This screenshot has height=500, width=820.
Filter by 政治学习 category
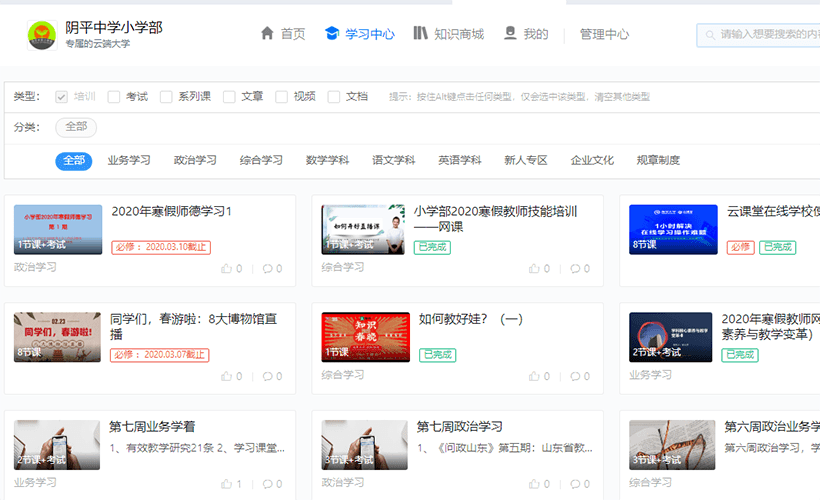coord(195,160)
